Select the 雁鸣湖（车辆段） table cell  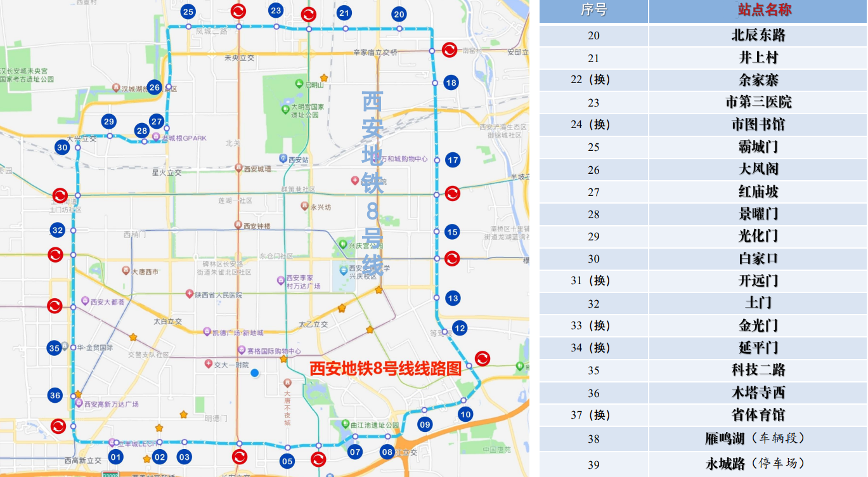758,438
